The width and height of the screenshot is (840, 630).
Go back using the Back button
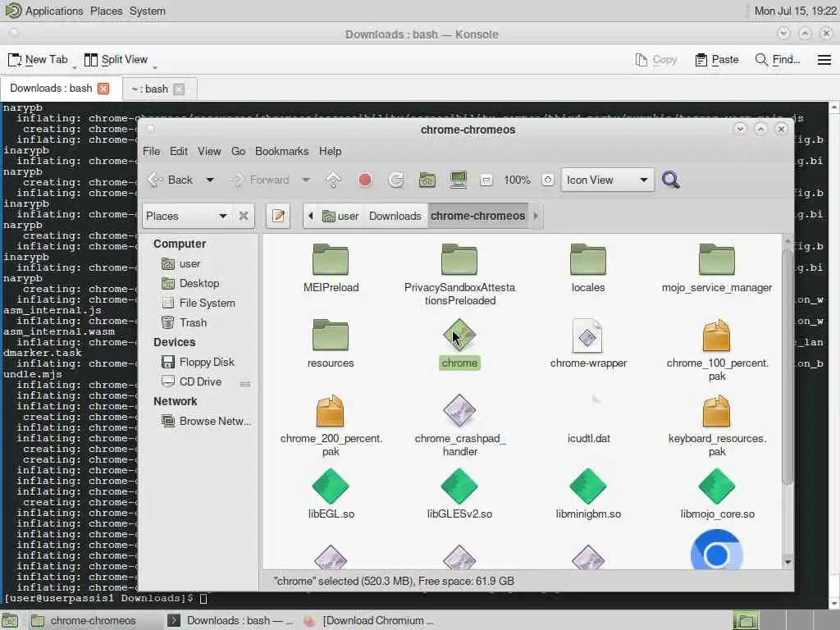(x=170, y=180)
